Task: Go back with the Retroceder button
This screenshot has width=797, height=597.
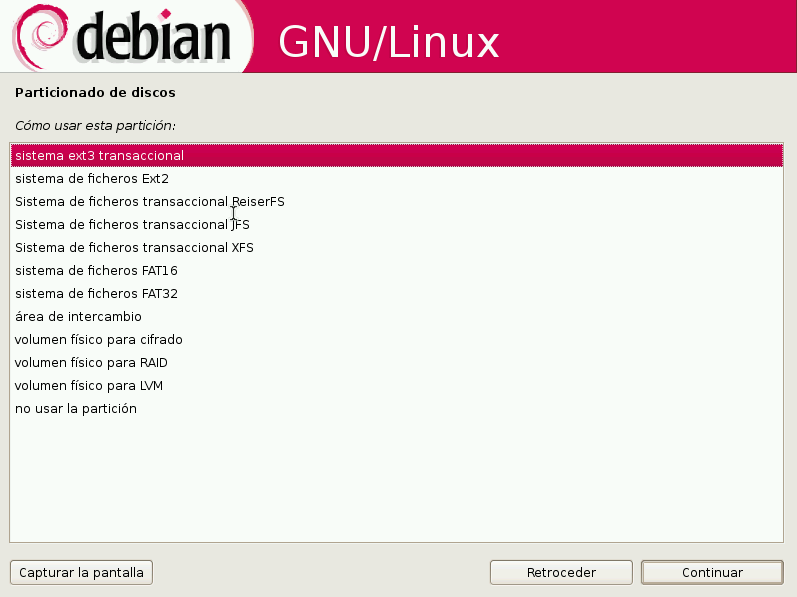Action: pyautogui.click(x=561, y=573)
